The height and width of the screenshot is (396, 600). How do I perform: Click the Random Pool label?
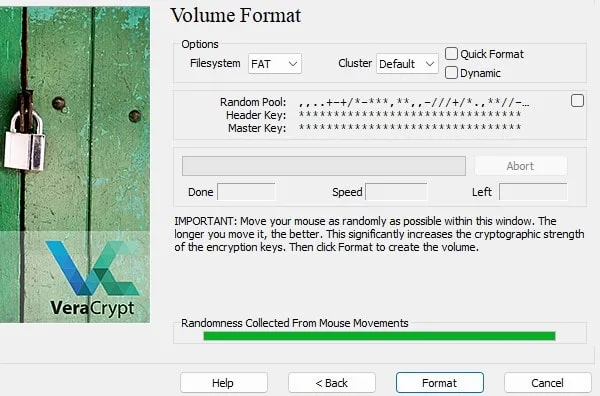(253, 102)
